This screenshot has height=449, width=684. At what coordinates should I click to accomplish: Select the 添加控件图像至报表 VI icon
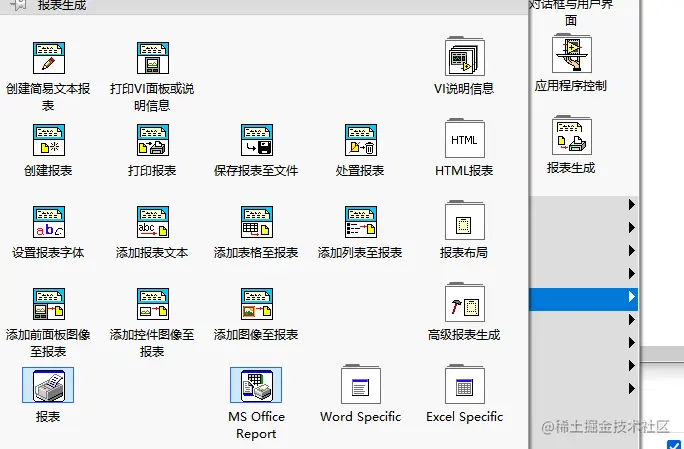tap(153, 304)
